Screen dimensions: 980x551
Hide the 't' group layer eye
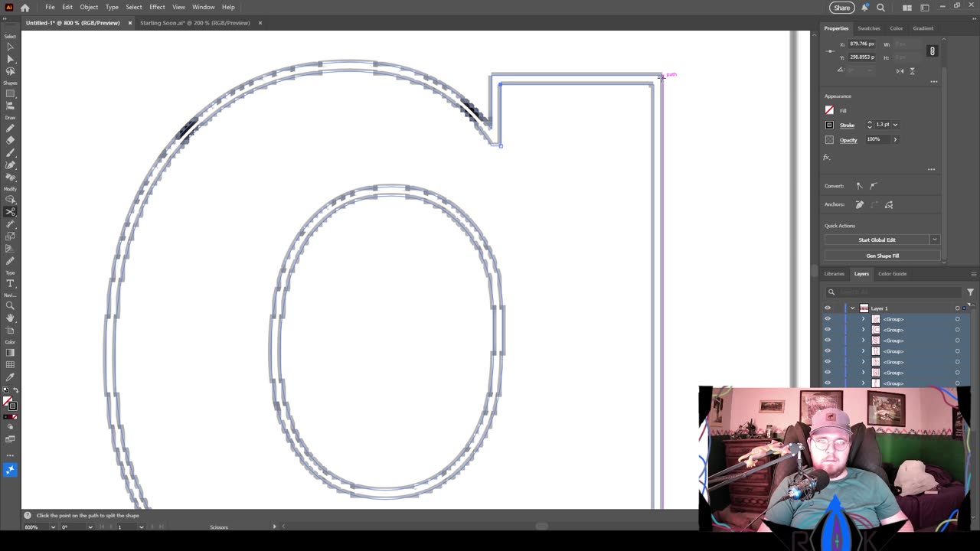pos(828,351)
